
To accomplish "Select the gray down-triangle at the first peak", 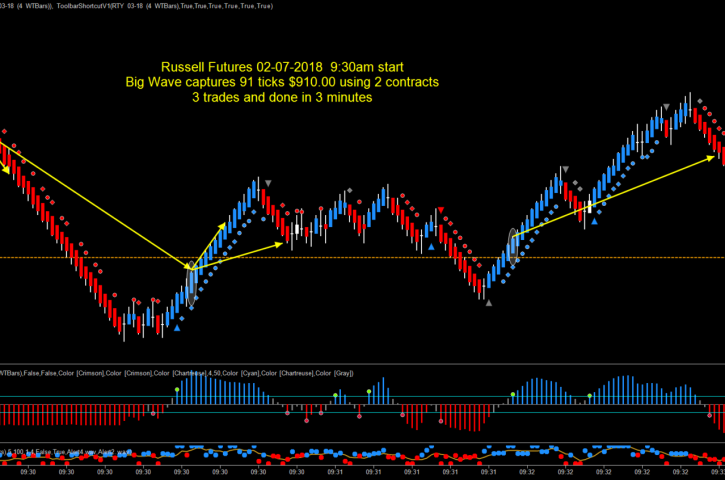I will tap(268, 182).
